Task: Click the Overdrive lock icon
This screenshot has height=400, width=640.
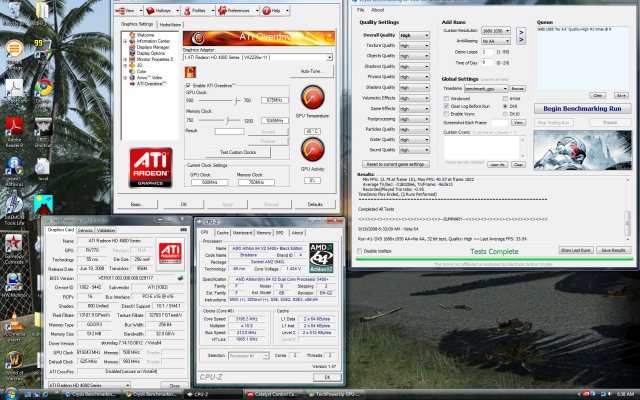Action: point(190,72)
